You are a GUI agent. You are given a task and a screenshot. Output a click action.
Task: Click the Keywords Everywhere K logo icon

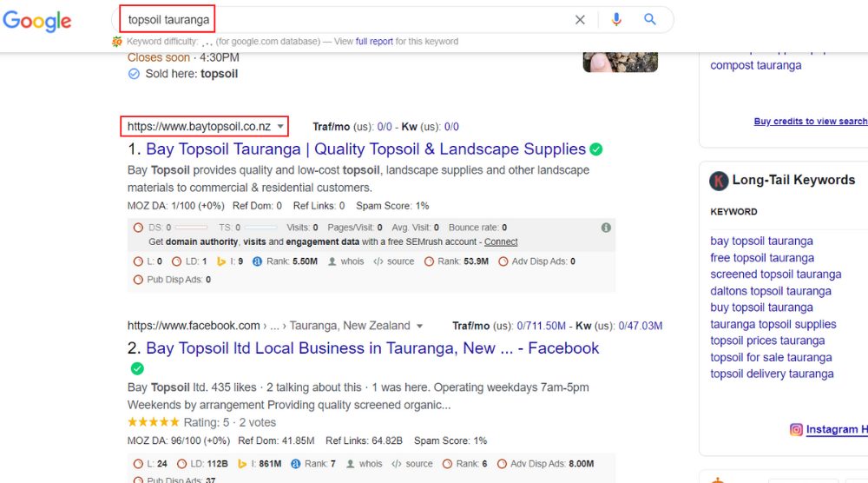click(719, 181)
